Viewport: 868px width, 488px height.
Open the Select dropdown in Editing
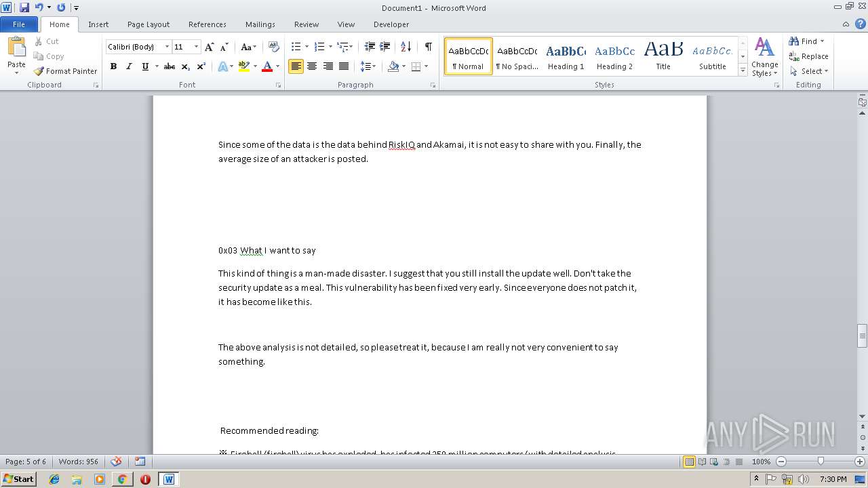[x=809, y=71]
